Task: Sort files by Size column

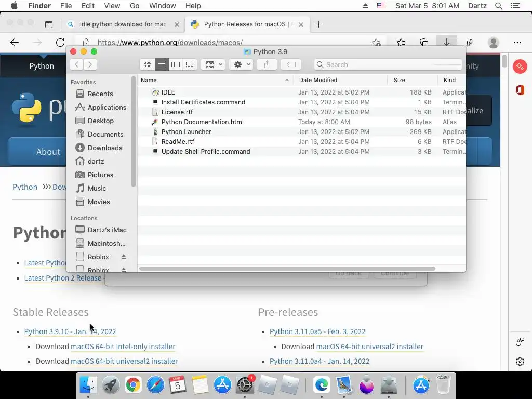Action: tap(413, 80)
